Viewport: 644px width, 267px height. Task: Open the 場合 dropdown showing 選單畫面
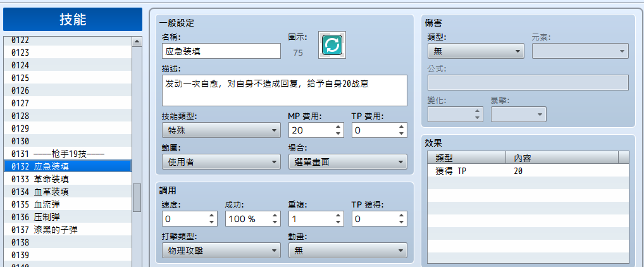(x=348, y=162)
